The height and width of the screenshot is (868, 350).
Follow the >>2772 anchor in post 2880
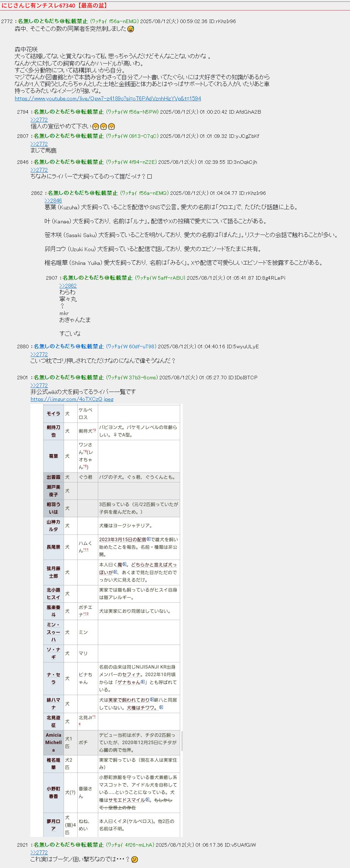39,354
